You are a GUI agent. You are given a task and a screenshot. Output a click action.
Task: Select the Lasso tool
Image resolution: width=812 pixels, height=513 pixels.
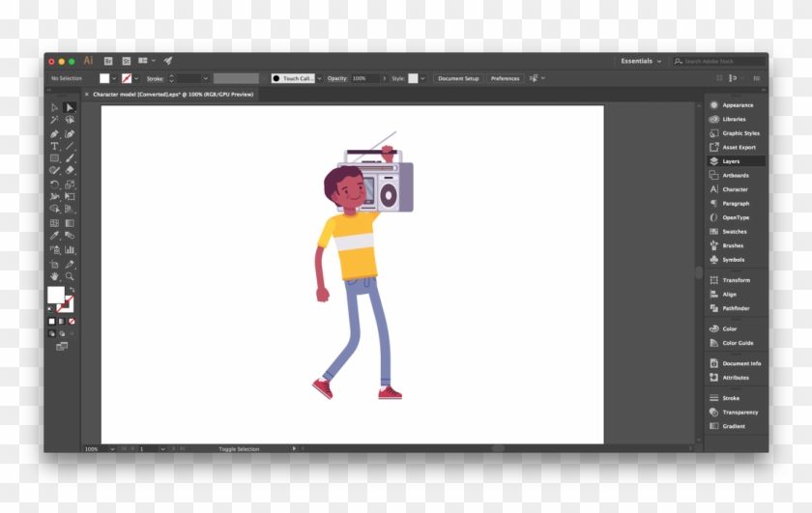point(70,120)
